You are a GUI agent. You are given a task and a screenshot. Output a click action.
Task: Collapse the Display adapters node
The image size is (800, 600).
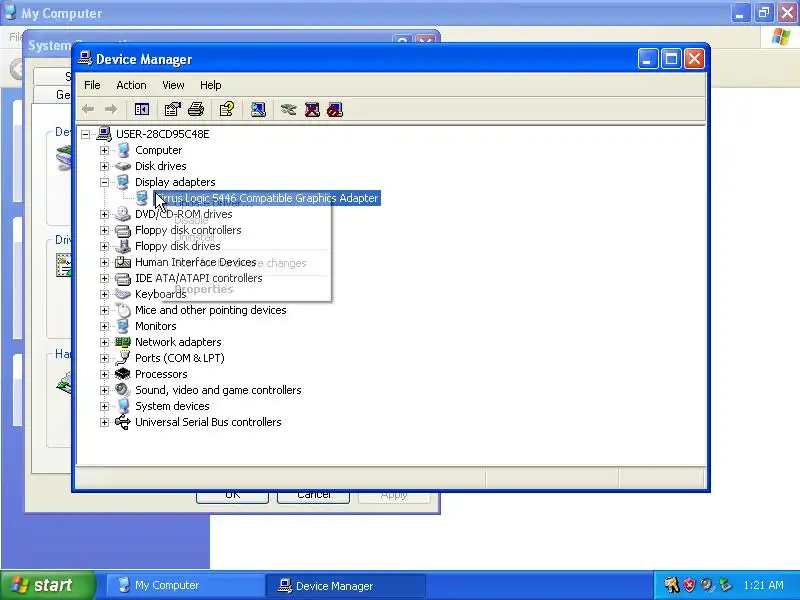pos(105,182)
